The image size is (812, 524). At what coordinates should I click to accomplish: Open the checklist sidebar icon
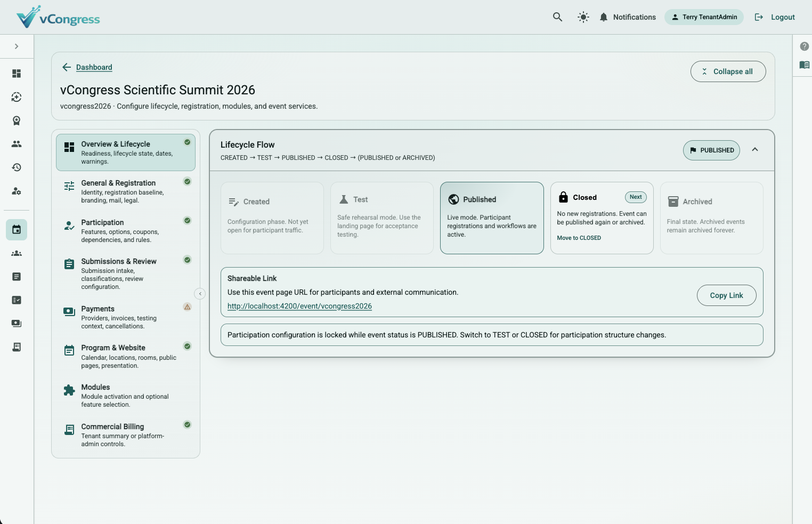[x=17, y=300]
